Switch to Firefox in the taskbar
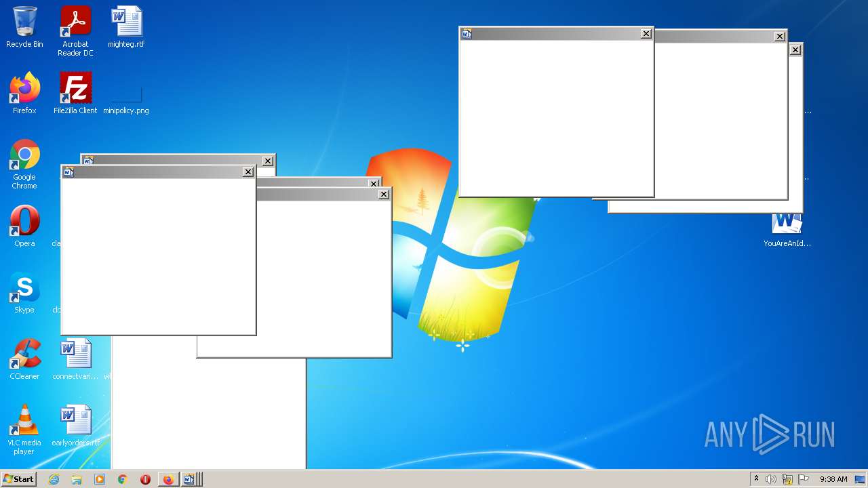Viewport: 868px width, 488px height. (168, 479)
